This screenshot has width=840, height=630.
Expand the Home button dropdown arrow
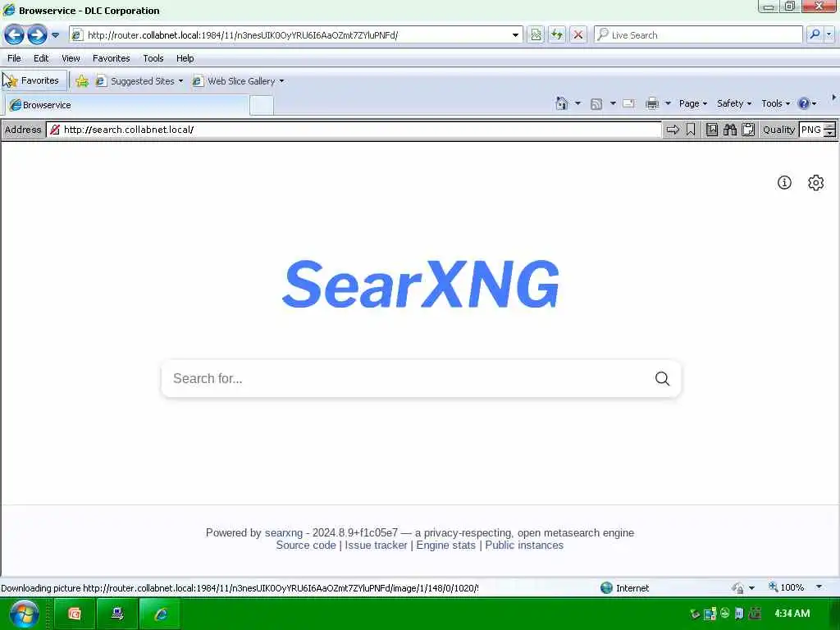coord(577,103)
